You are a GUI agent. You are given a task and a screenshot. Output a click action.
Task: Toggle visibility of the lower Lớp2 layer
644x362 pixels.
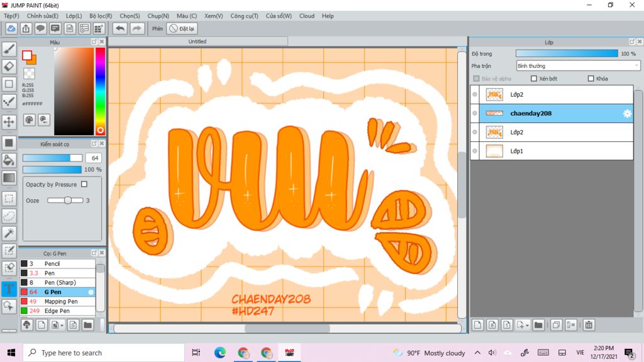[x=475, y=132]
